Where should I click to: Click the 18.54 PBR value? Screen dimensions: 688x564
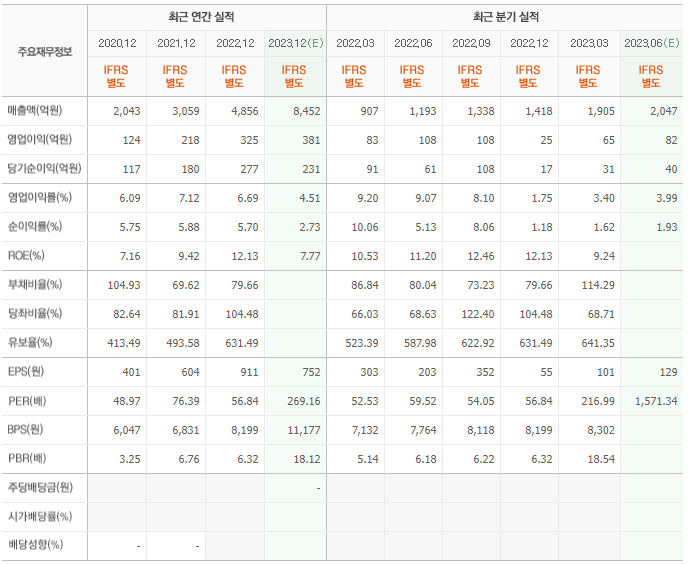click(601, 459)
